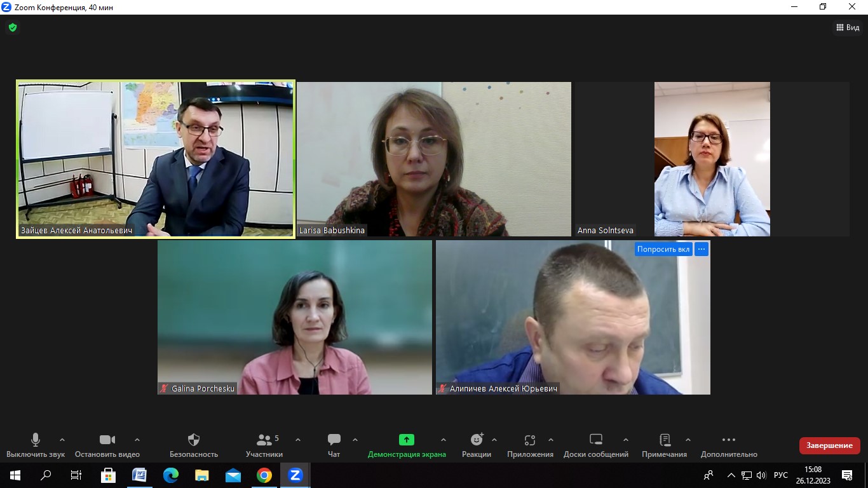The image size is (868, 488).
Task: Open the Security (Безопасность) options
Action: (x=194, y=445)
